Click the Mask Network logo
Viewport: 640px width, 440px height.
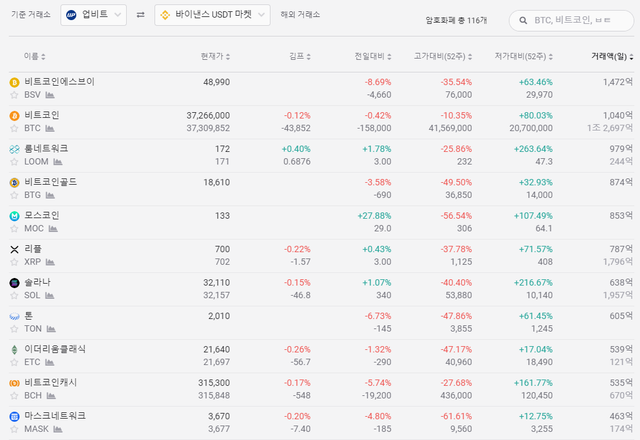coord(14,417)
